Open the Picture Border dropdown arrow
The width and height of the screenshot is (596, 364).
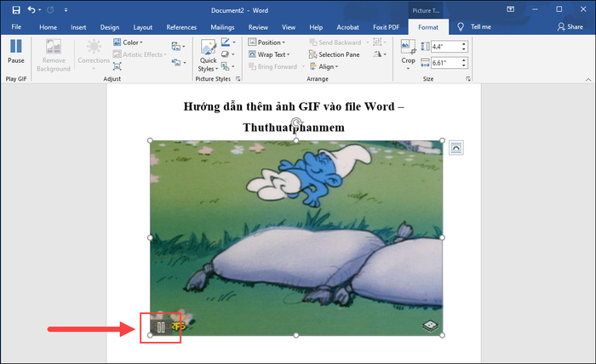click(x=234, y=43)
